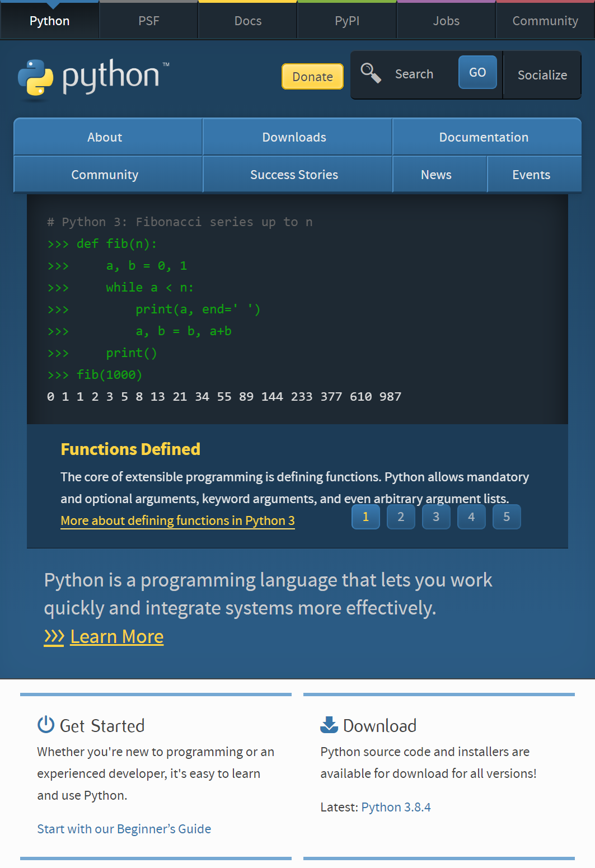The height and width of the screenshot is (868, 595).
Task: Click the python wordmark text logo
Action: 111,76
